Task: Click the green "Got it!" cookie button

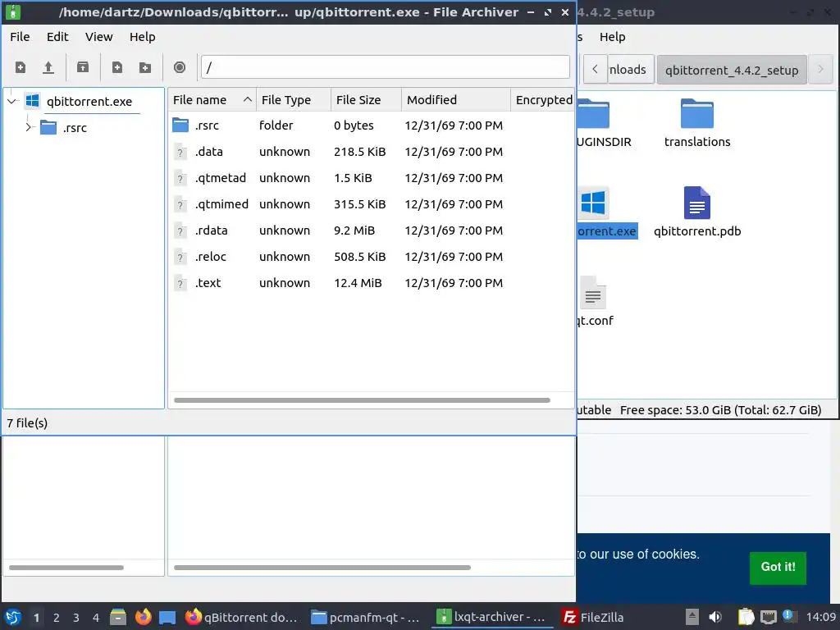Action: (778, 568)
